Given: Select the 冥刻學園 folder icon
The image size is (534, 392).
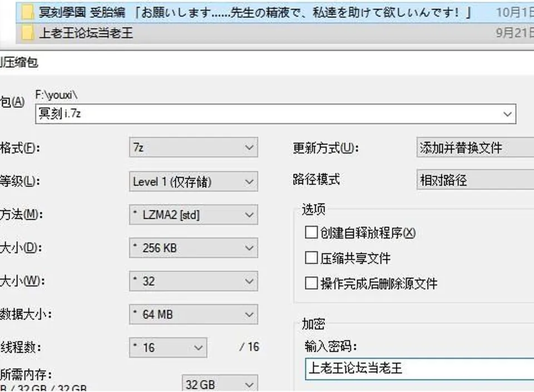Looking at the screenshot, I should click(x=27, y=13).
